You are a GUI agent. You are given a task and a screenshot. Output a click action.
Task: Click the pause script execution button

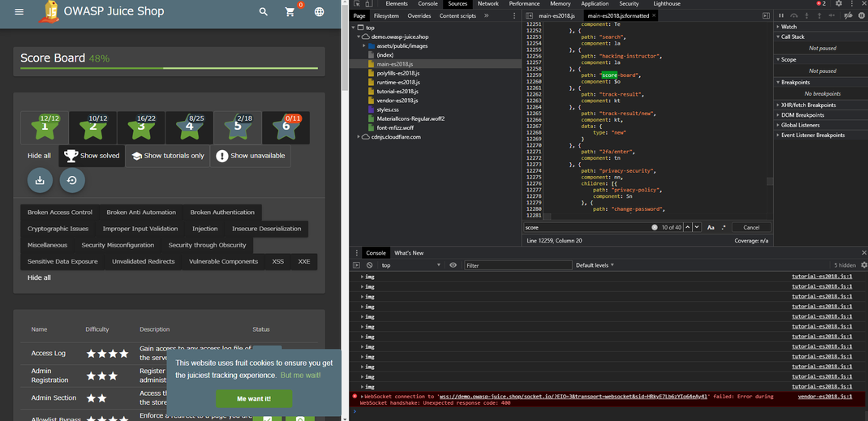782,16
